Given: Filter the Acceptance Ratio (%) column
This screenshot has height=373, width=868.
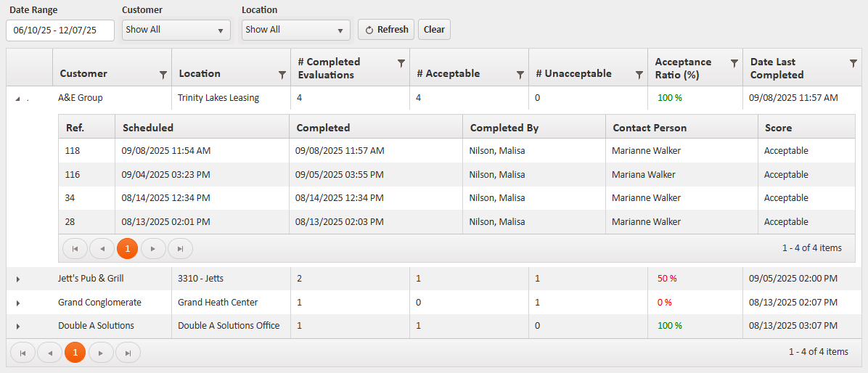Looking at the screenshot, I should [x=734, y=63].
